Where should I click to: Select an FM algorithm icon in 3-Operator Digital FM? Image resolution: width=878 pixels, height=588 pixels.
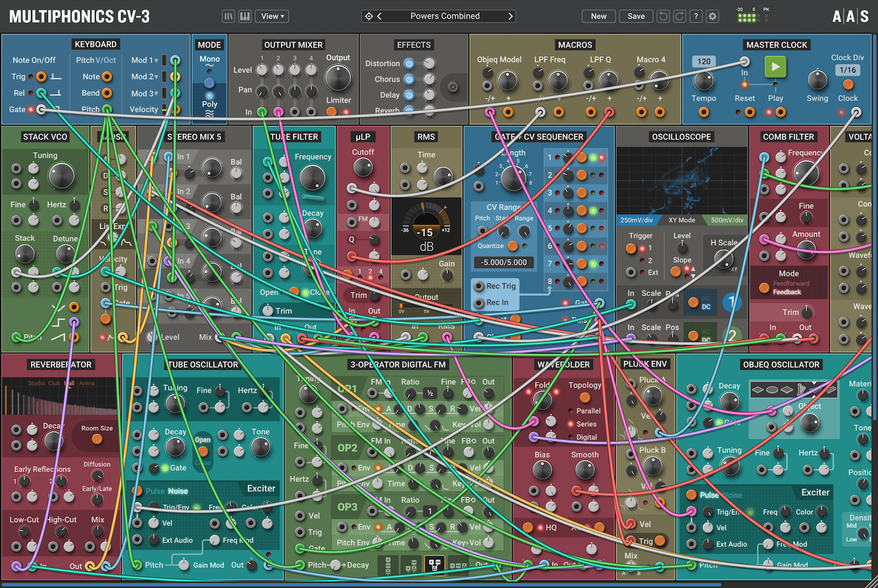435,566
